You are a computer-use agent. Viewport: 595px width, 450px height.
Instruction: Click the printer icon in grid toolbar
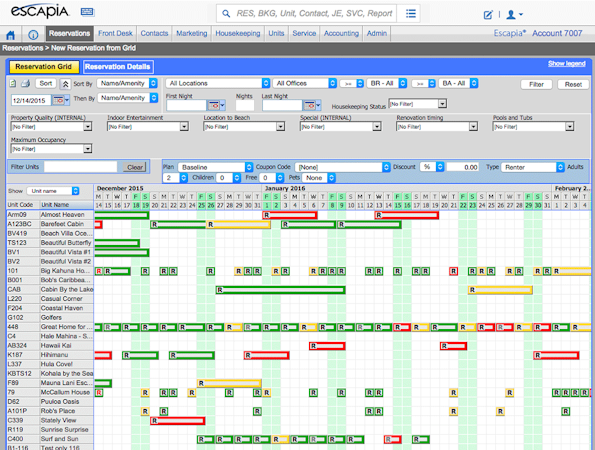click(x=25, y=83)
